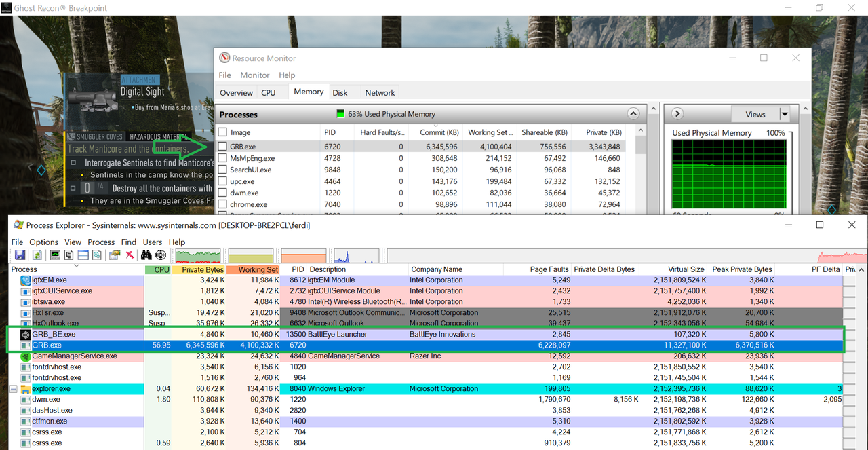The image size is (868, 450).
Task: Click the binoculars Find Handle icon
Action: pyautogui.click(x=146, y=255)
